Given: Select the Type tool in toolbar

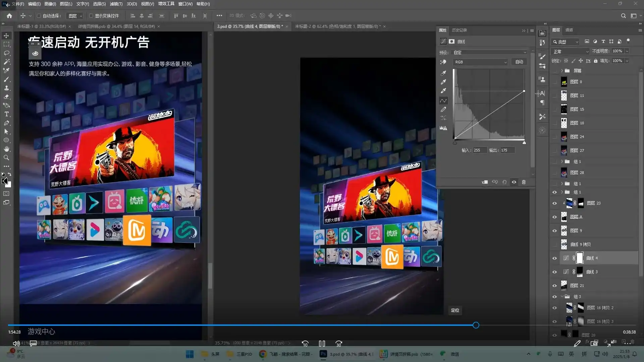Looking at the screenshot, I should [6, 114].
